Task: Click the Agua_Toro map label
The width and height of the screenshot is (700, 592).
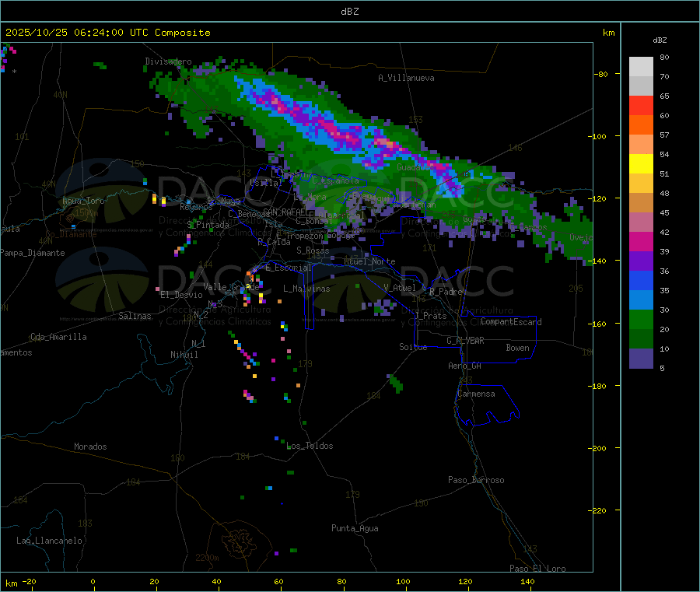Action: [83, 201]
